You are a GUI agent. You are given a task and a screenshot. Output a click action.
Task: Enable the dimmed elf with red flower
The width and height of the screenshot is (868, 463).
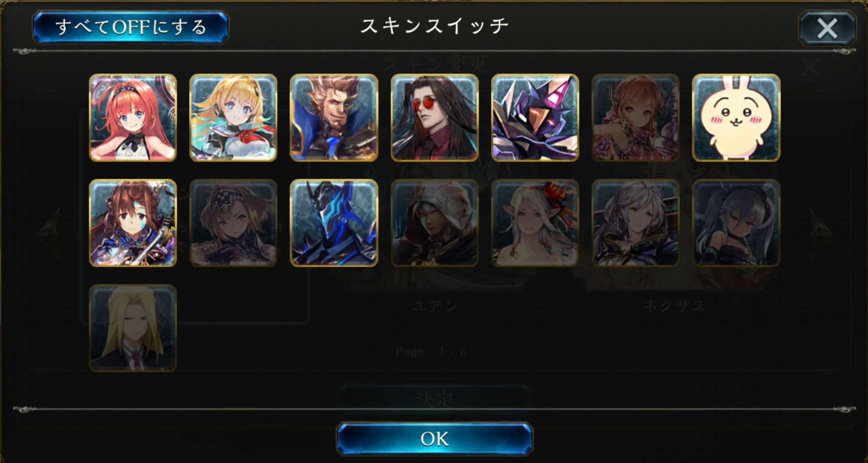pos(535,223)
